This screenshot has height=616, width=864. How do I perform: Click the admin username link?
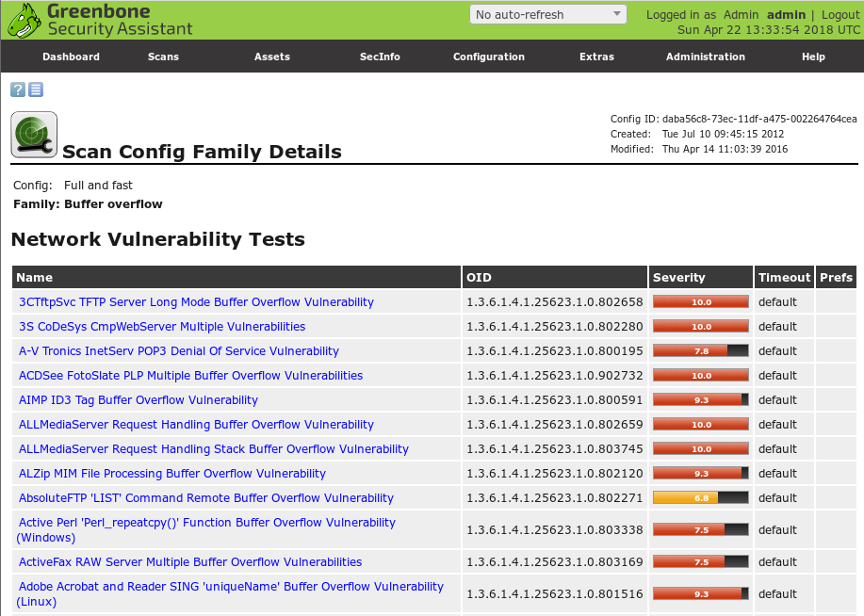click(x=786, y=15)
